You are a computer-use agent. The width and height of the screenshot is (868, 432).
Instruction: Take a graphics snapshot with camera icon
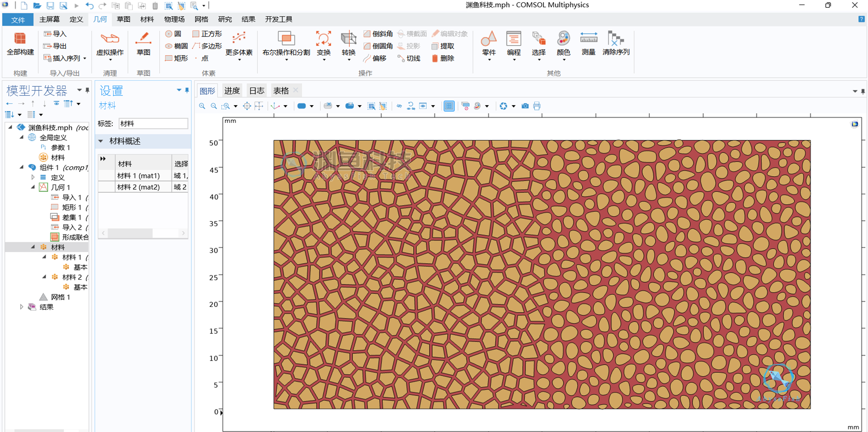point(525,106)
